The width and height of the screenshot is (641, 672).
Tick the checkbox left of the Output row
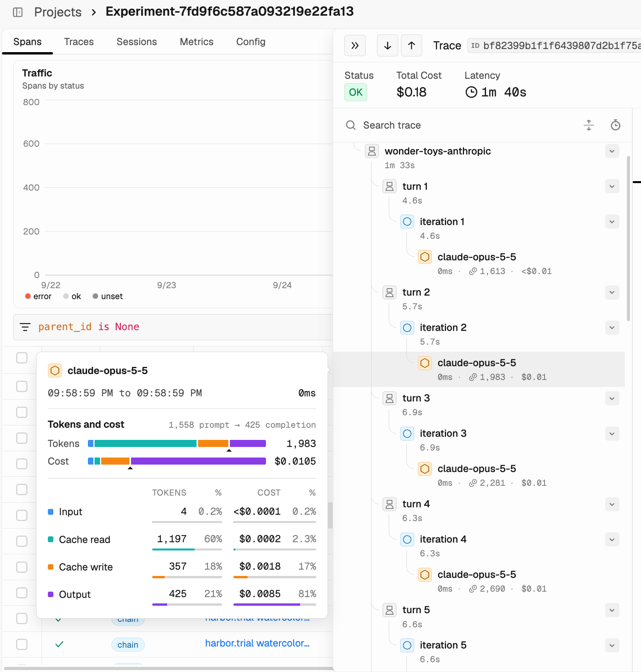(x=22, y=593)
